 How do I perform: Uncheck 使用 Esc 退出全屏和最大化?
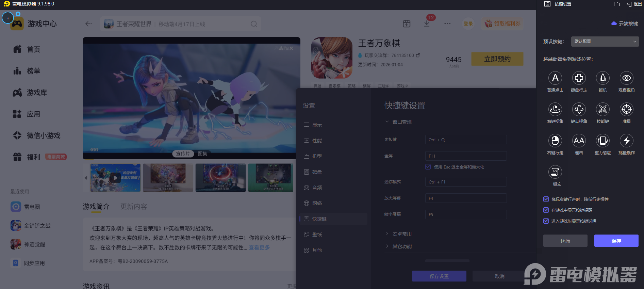click(428, 167)
